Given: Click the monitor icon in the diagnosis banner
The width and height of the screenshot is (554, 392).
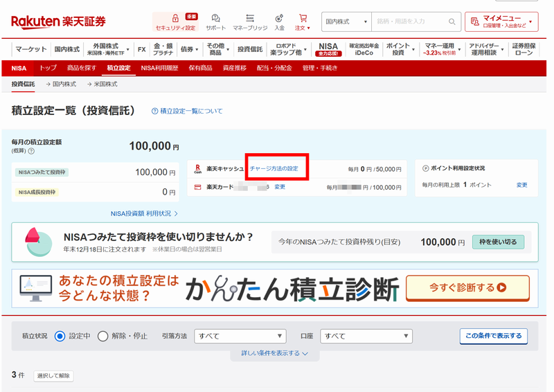Looking at the screenshot, I should [x=36, y=288].
